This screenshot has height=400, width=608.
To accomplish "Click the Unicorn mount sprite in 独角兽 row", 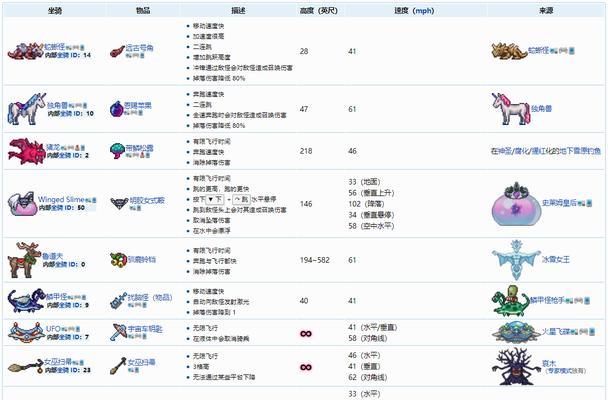I will [x=26, y=109].
